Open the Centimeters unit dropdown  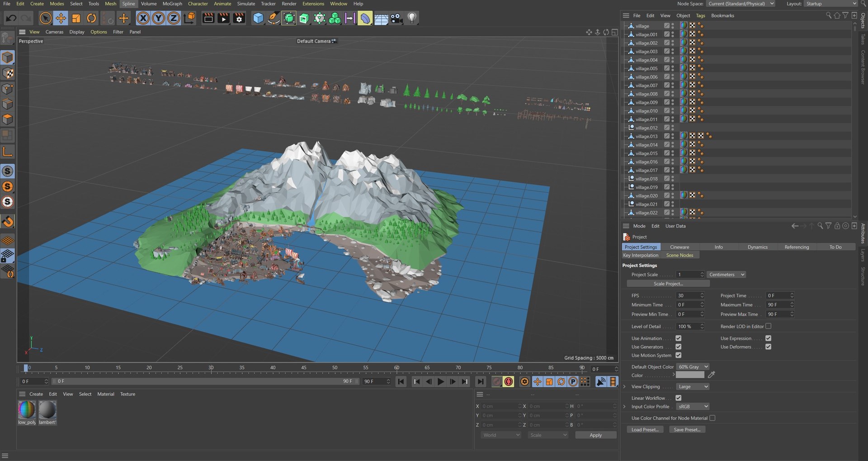[726, 275]
